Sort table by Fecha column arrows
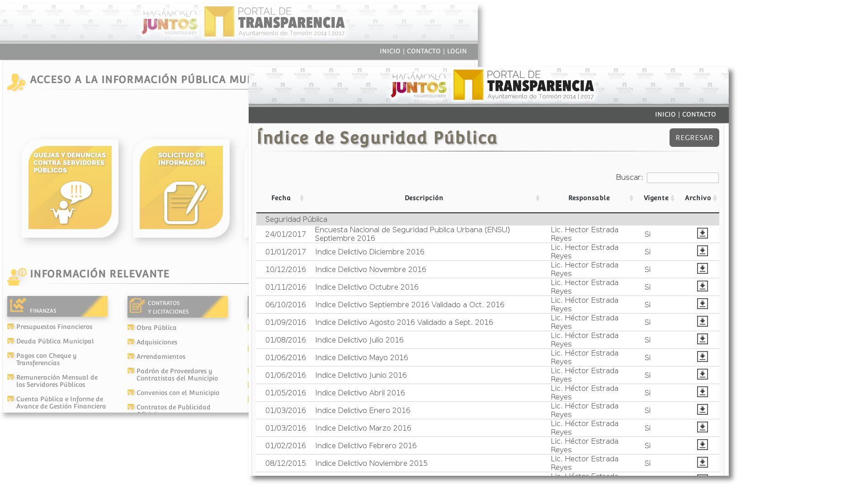Image resolution: width=868 pixels, height=488 pixels. [x=302, y=198]
